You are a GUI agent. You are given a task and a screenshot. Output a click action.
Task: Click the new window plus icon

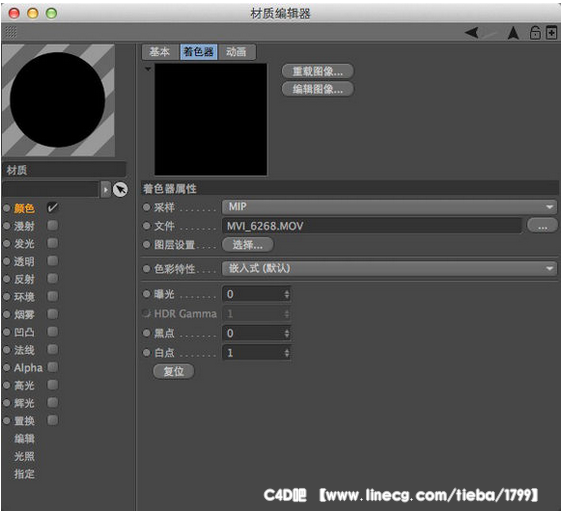click(551, 32)
